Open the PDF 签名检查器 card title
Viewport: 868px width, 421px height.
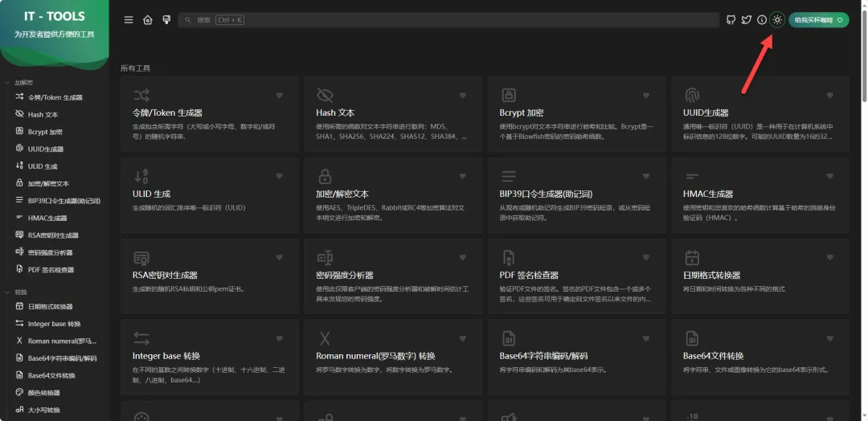pyautogui.click(x=529, y=275)
